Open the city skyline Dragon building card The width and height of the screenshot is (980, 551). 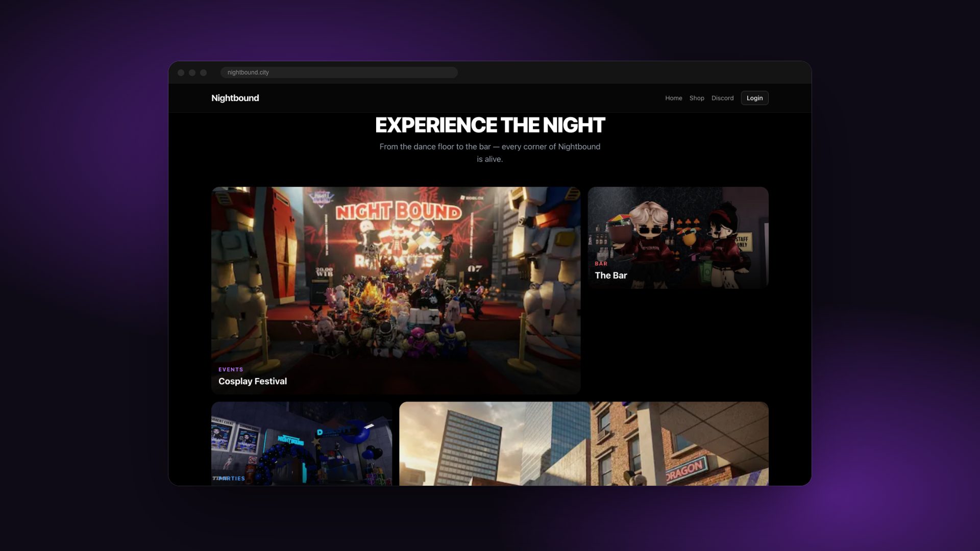point(583,443)
